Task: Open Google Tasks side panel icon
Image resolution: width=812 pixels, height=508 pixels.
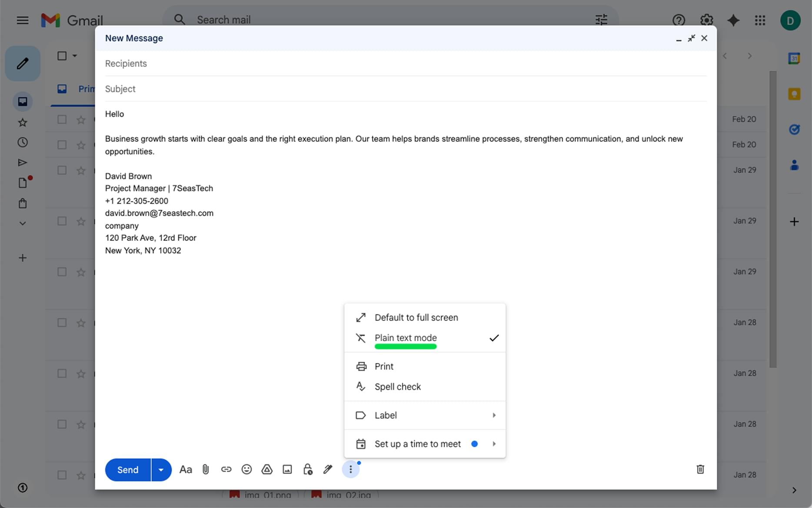Action: pos(794,129)
